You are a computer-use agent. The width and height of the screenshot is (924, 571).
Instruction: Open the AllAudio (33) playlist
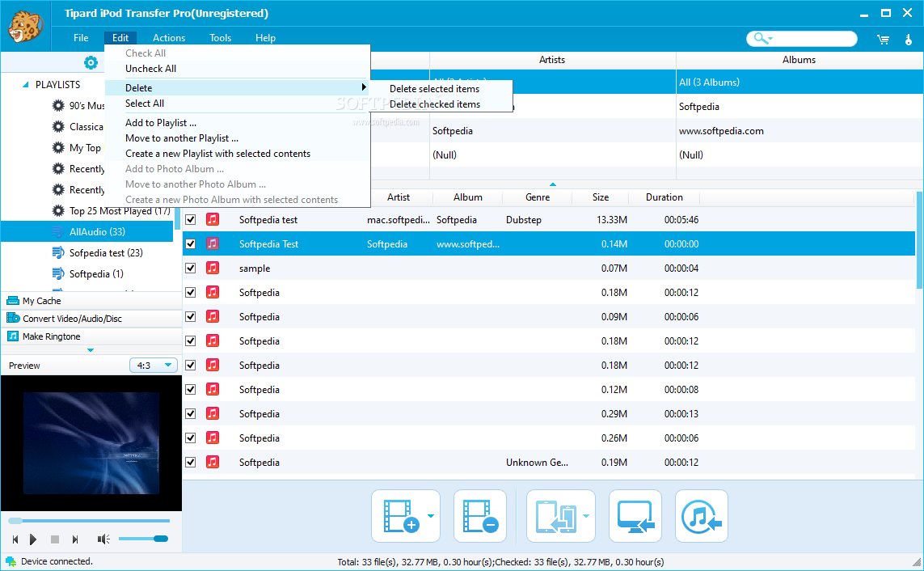pos(87,231)
